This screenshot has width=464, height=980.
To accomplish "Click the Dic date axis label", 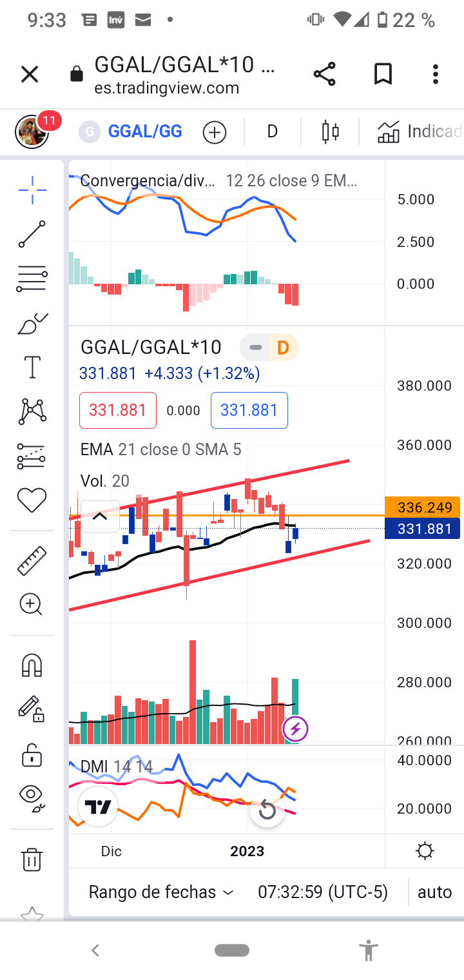I will coord(111,851).
